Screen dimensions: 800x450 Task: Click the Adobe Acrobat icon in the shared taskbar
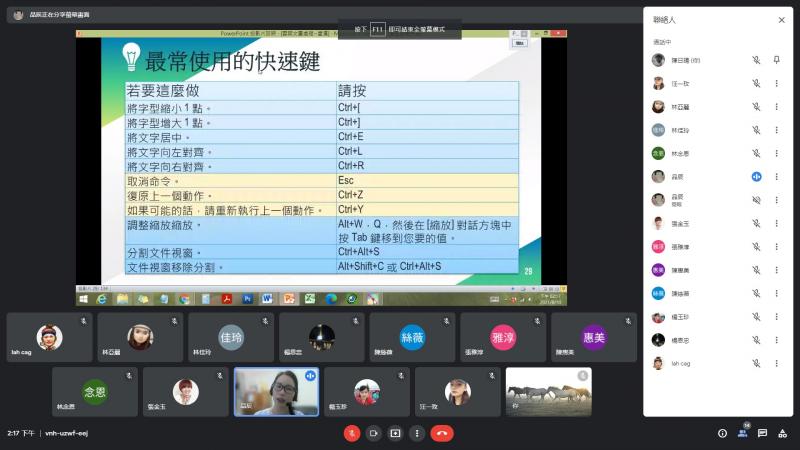[x=226, y=299]
